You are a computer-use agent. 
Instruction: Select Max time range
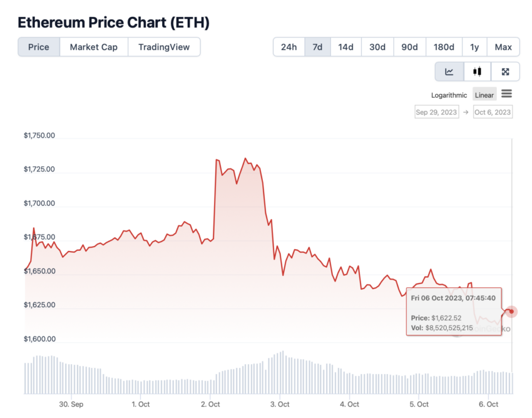coord(503,47)
